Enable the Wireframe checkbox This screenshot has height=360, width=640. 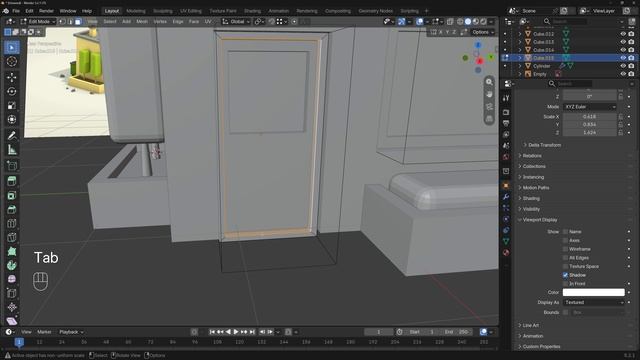(565, 249)
